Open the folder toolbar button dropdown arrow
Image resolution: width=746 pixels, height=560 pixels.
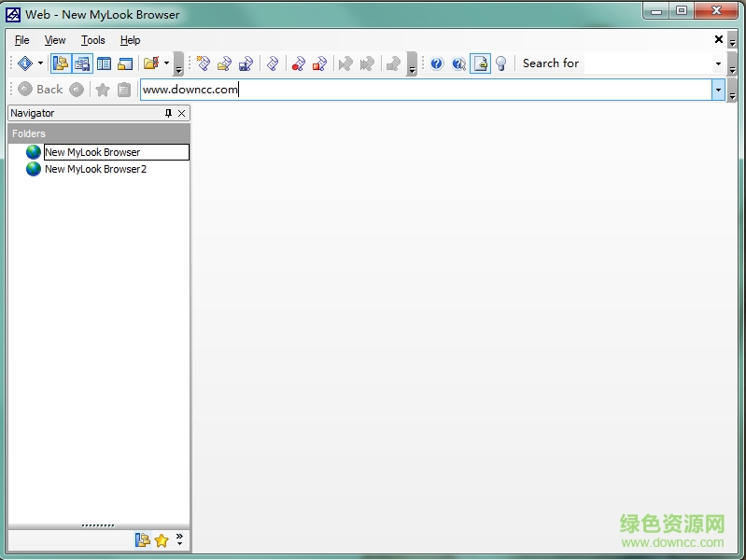(x=166, y=63)
